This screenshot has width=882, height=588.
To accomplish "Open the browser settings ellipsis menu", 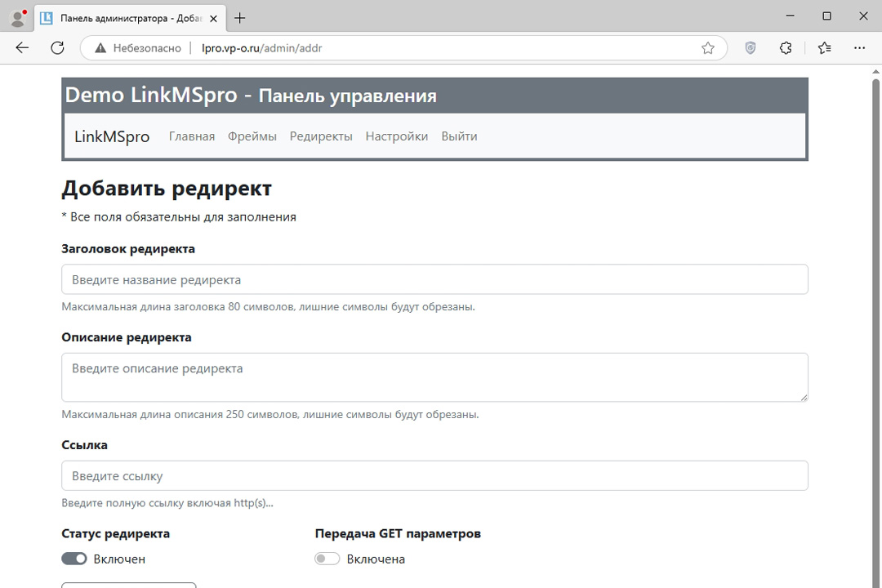I will pyautogui.click(x=859, y=48).
